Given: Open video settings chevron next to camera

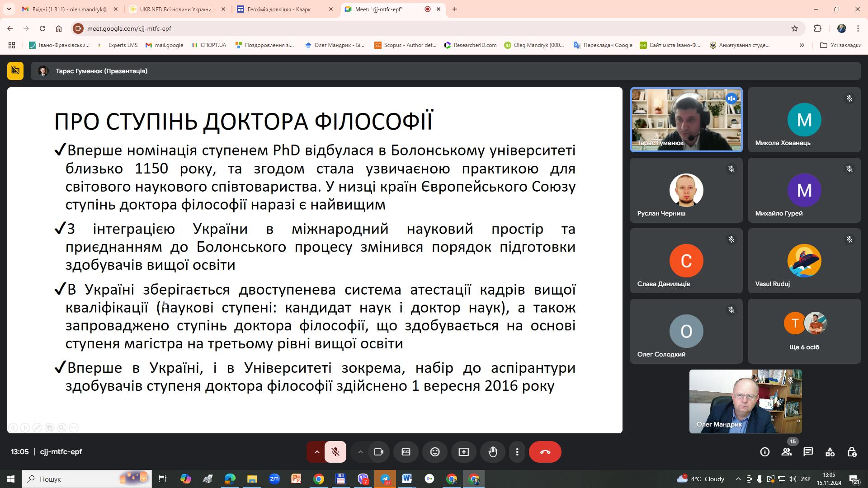Looking at the screenshot, I should pos(360,452).
